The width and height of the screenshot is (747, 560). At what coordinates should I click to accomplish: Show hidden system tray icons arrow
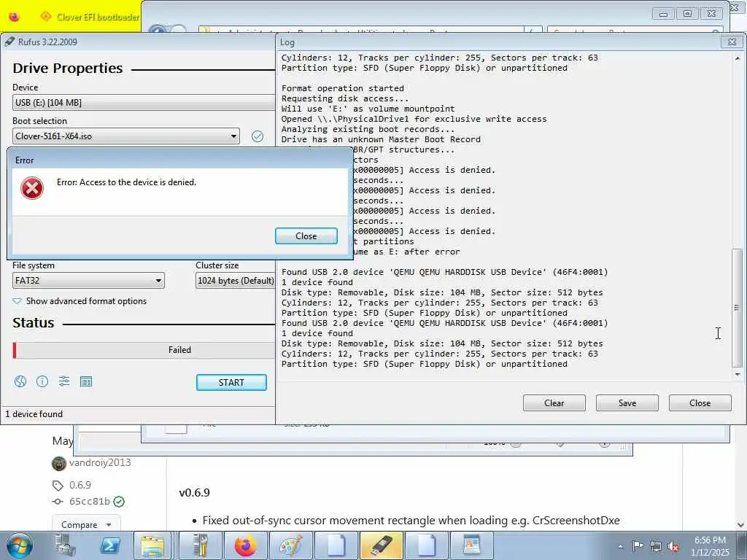pyautogui.click(x=620, y=546)
